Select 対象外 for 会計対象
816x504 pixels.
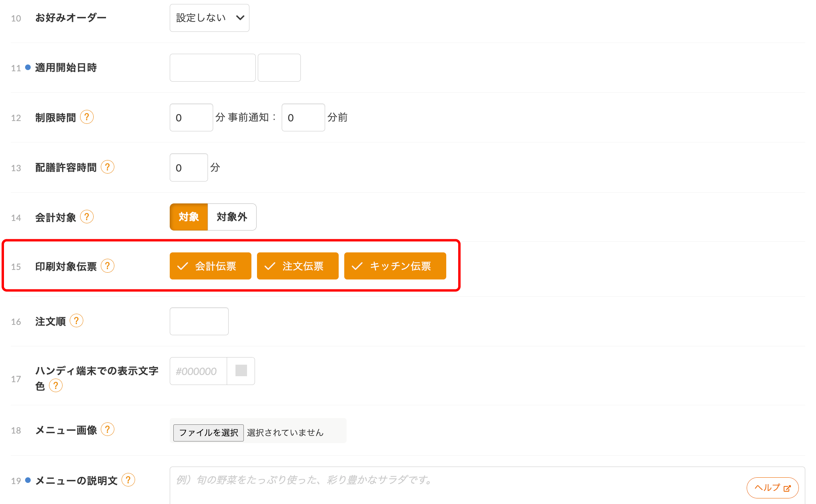[232, 217]
